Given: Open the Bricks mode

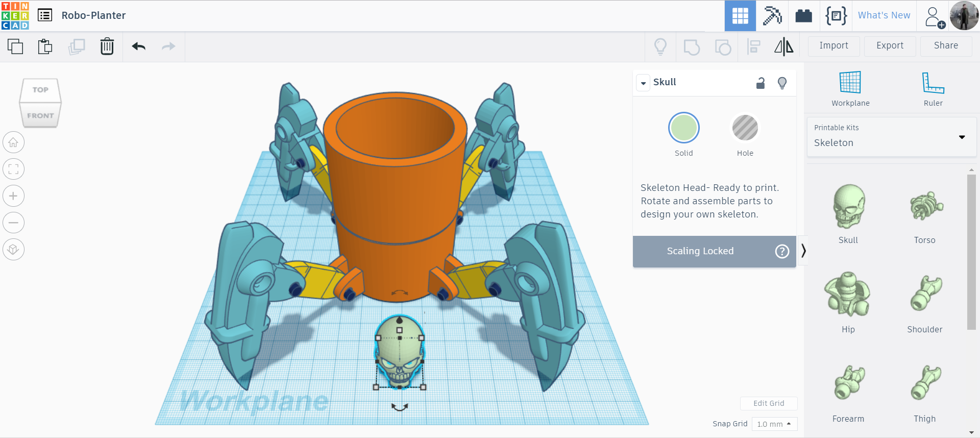Looking at the screenshot, I should 803,16.
